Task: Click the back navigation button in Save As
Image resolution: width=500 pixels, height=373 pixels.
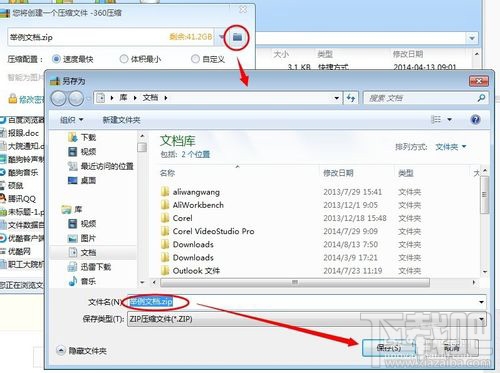Action: (x=58, y=98)
